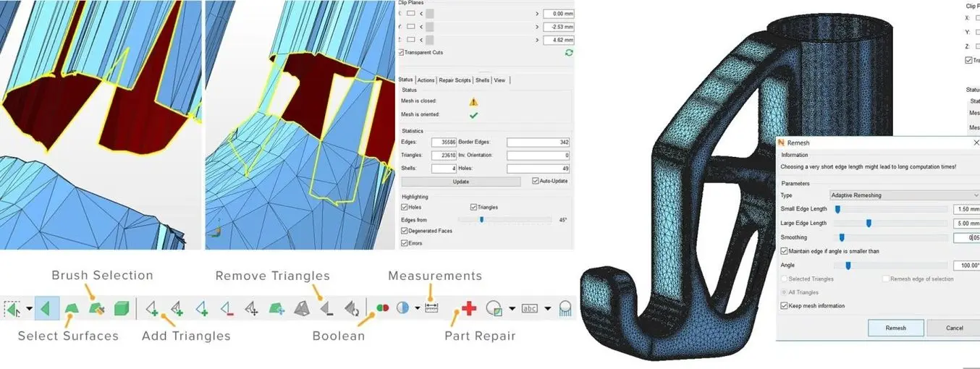Uncheck Keep mesh information option
Image resolution: width=980 pixels, height=369 pixels.
(x=785, y=306)
